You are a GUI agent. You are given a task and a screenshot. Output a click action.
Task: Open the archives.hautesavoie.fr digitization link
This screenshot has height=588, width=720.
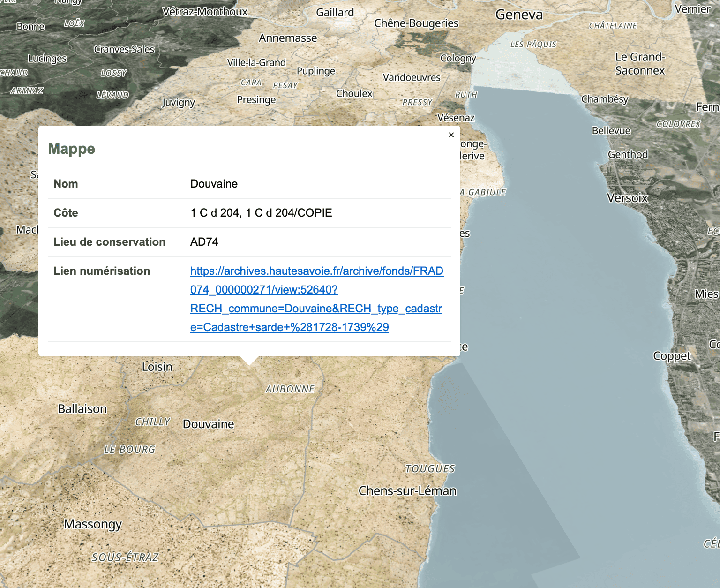point(317,299)
